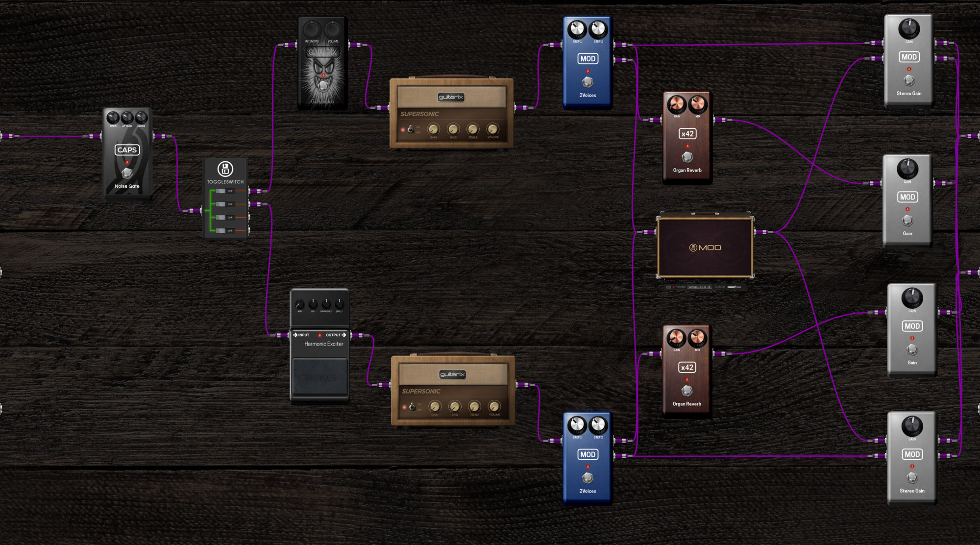Click the upper 2Voices STEP 1 knob
This screenshot has height=545, width=980.
(x=577, y=29)
